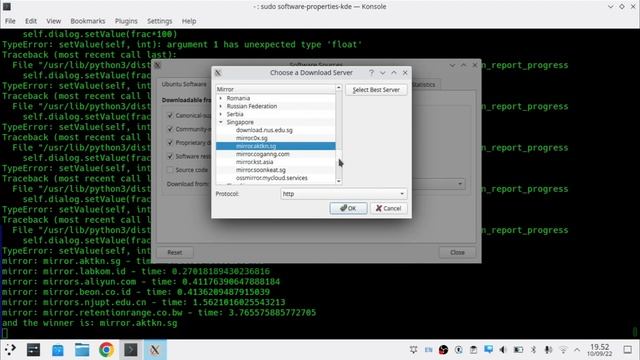Expand the Russian Federation mirror list
The width and height of the screenshot is (640, 360).
tap(221, 106)
